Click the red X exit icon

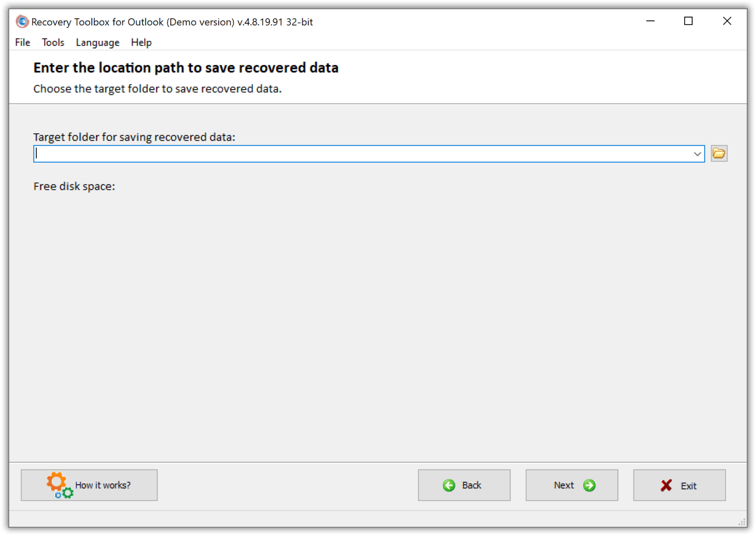tap(665, 485)
